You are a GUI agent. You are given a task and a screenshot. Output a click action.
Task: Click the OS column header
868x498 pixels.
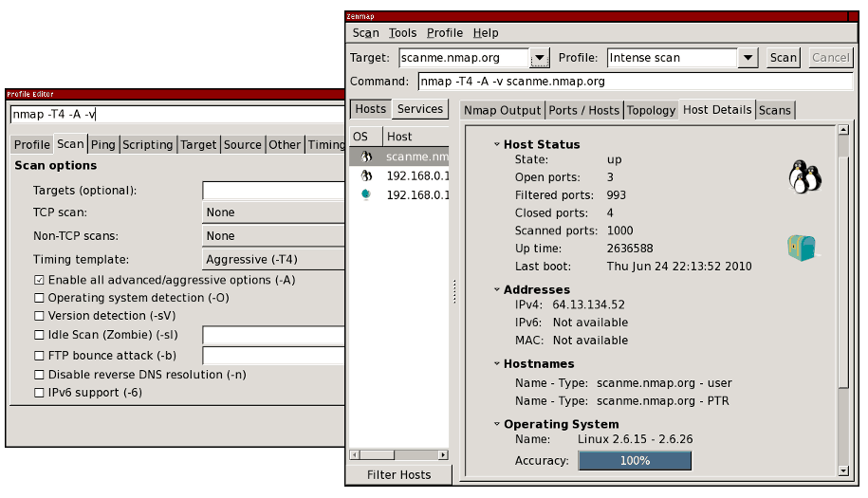(365, 137)
